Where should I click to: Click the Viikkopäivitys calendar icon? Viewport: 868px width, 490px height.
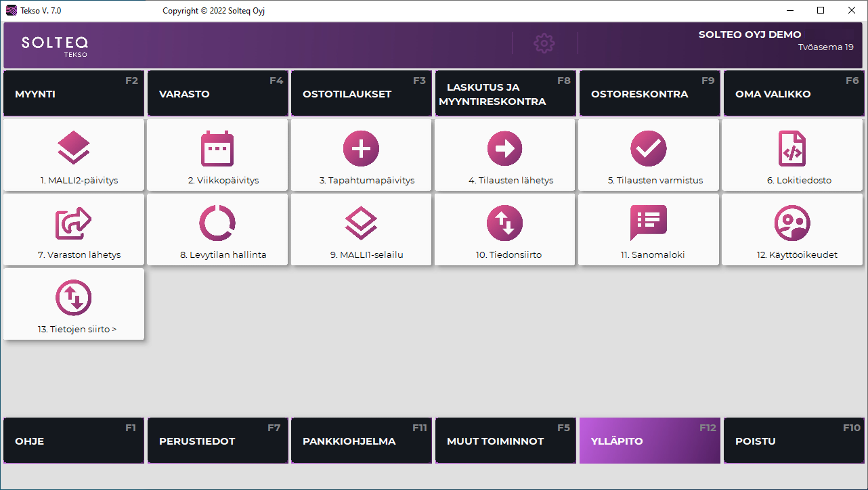tap(217, 148)
